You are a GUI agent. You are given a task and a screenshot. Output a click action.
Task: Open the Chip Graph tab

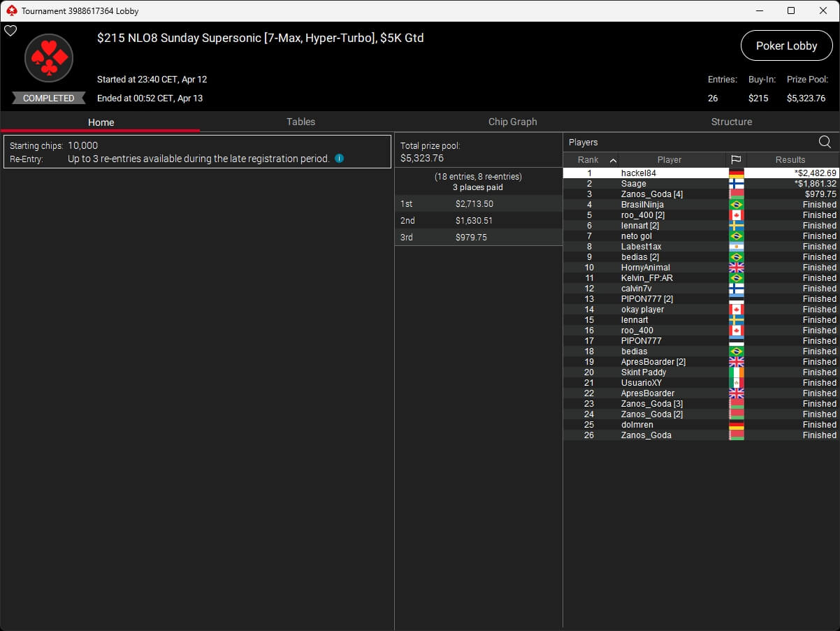click(x=512, y=122)
